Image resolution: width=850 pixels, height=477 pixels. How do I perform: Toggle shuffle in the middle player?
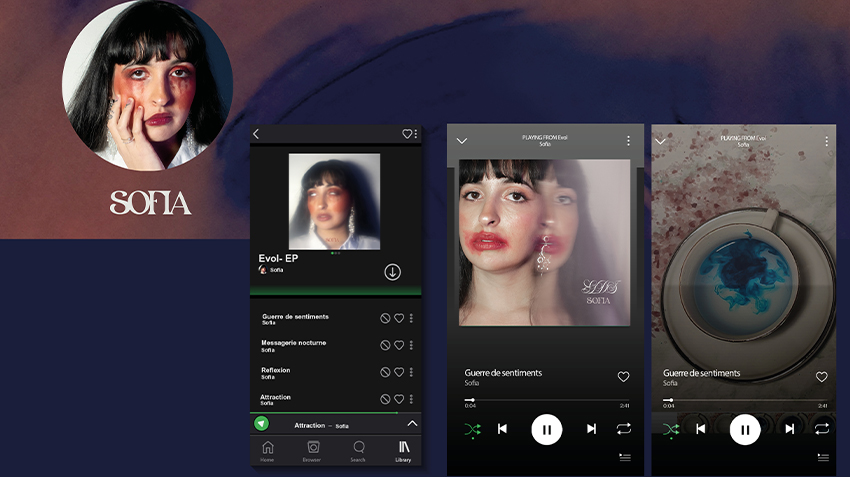(x=472, y=429)
